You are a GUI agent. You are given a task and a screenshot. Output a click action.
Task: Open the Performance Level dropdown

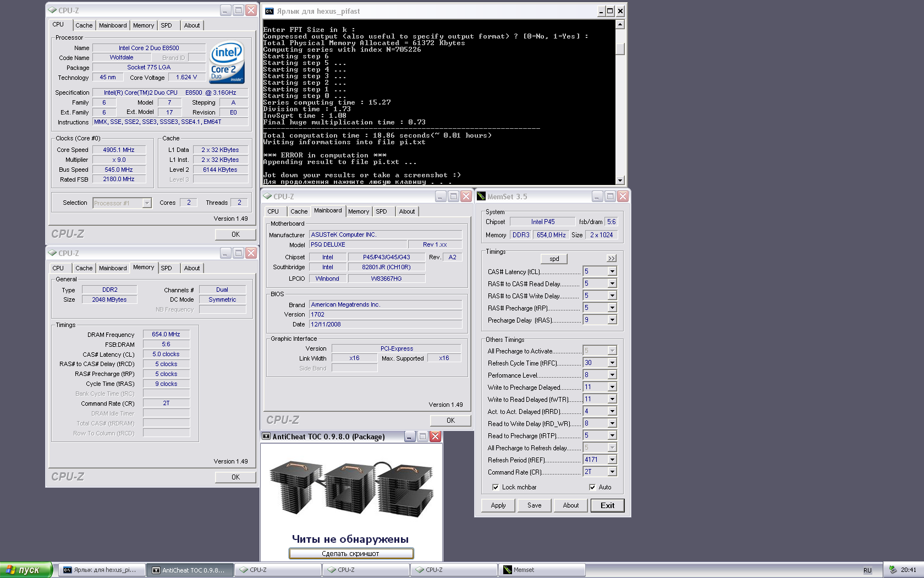point(612,375)
